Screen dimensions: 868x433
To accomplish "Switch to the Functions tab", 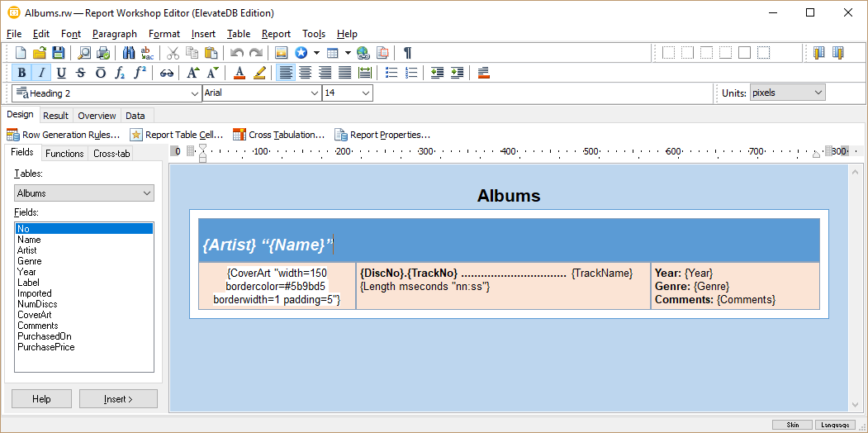I will point(64,154).
